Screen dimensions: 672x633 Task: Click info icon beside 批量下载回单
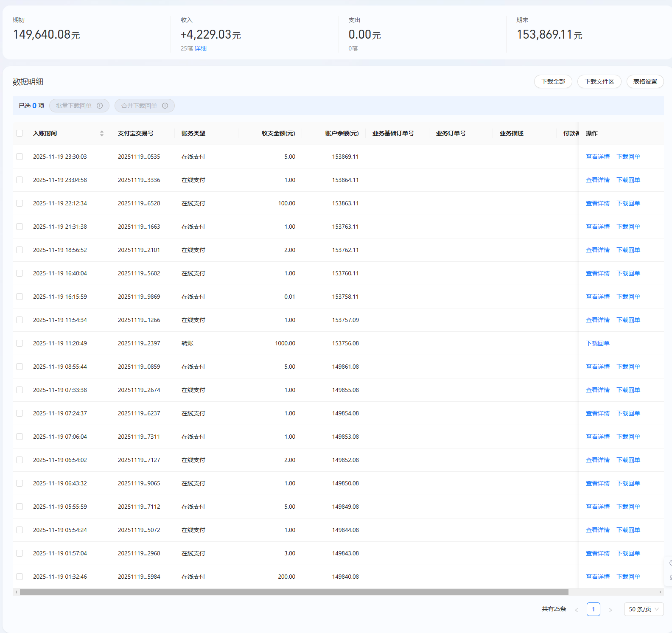coord(100,106)
